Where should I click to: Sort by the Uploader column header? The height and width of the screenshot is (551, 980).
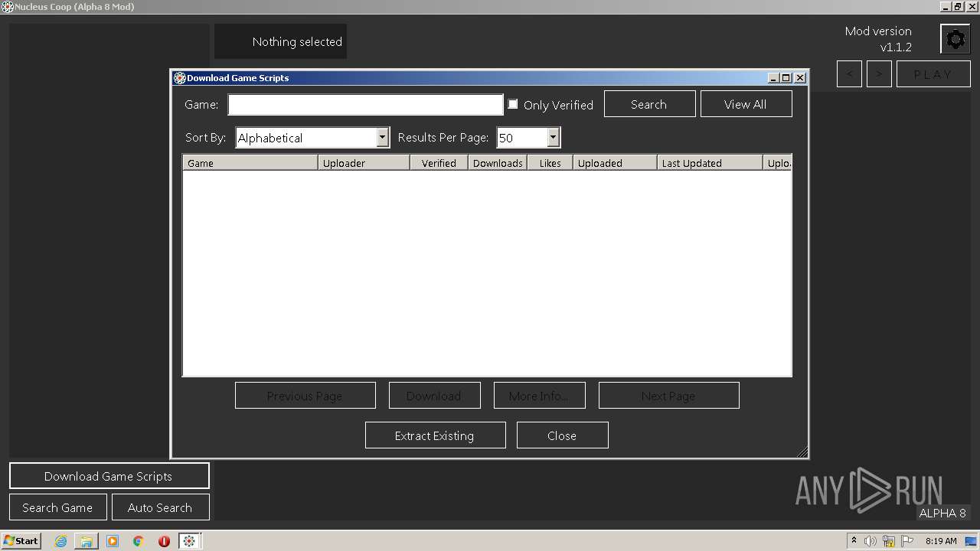coord(364,163)
